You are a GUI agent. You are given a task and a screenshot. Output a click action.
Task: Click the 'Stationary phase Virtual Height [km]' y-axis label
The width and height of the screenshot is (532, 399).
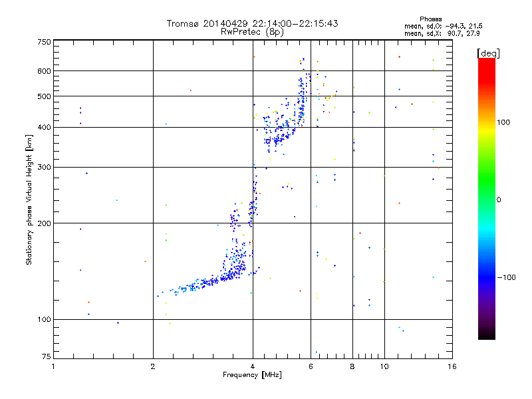[x=29, y=199]
